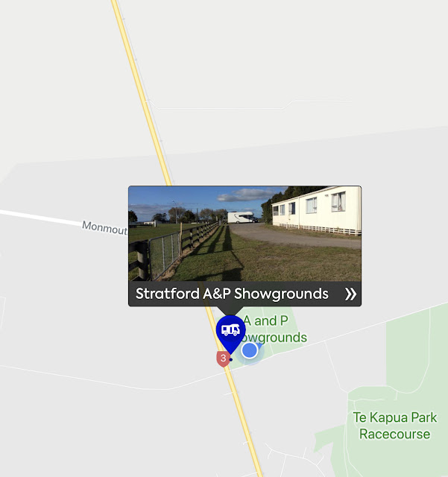Image resolution: width=448 pixels, height=477 pixels.
Task: Click the red highway 3 shield
Action: coord(223,358)
